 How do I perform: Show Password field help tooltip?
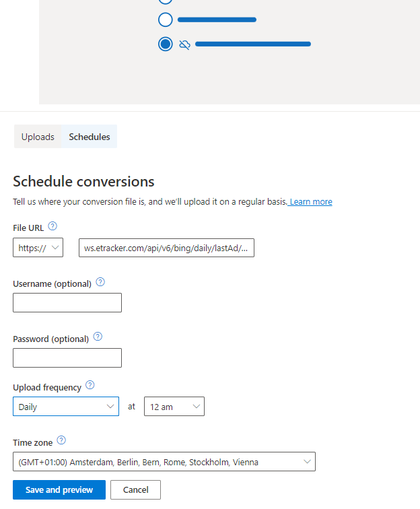pos(98,337)
